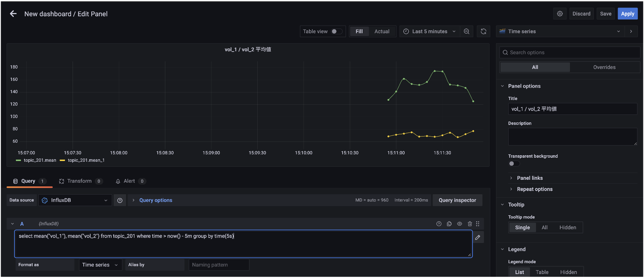Screen dimensions: 644x278
Task: Toggle query editor mode pencil icon
Action: [x=478, y=237]
